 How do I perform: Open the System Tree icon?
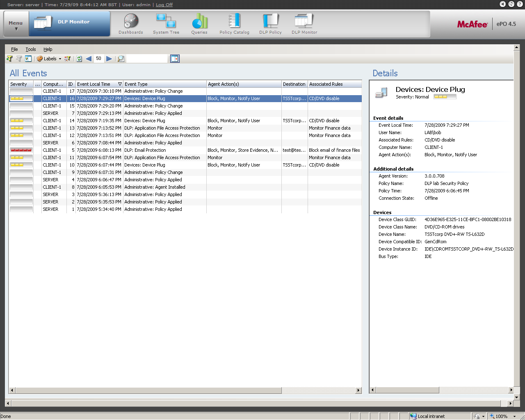[166, 24]
